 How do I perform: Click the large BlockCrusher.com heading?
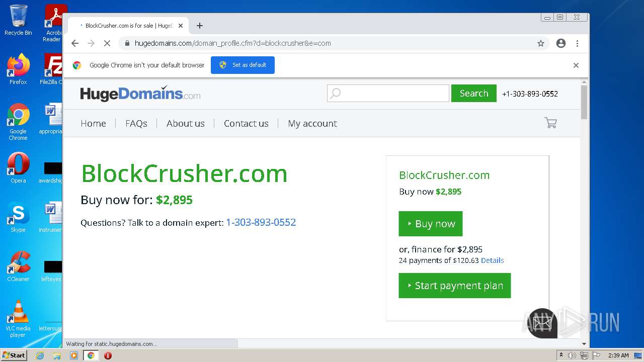tap(184, 173)
